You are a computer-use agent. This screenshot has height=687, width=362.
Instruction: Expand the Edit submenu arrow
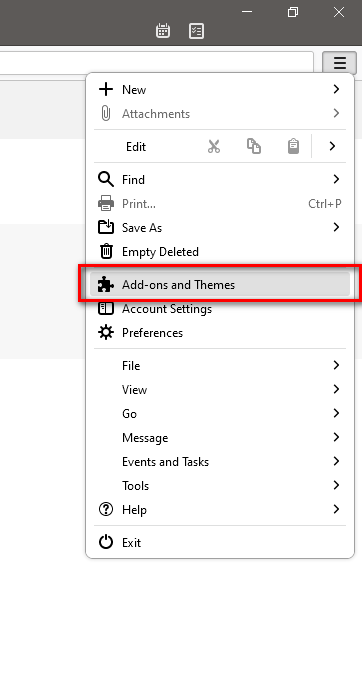click(332, 146)
